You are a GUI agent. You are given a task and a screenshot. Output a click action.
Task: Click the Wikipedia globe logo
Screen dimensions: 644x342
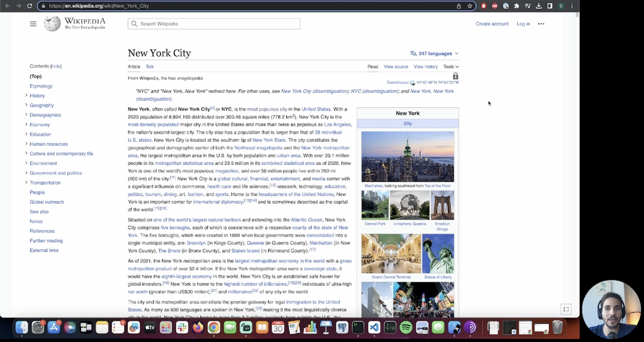pos(52,24)
